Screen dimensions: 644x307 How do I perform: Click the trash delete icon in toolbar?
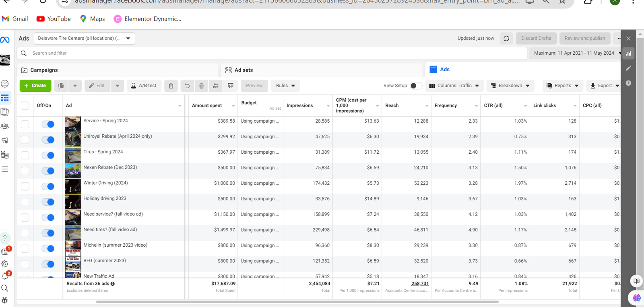(201, 86)
